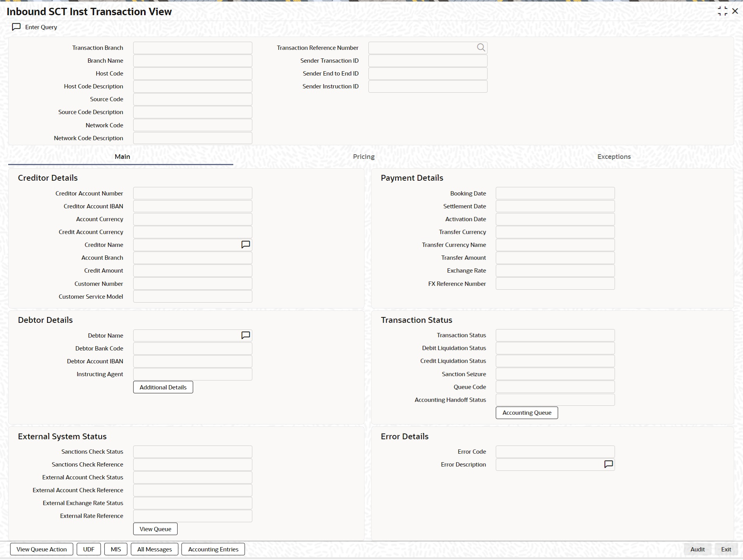Switch to the Pricing tab
The width and height of the screenshot is (743, 560).
[364, 157]
